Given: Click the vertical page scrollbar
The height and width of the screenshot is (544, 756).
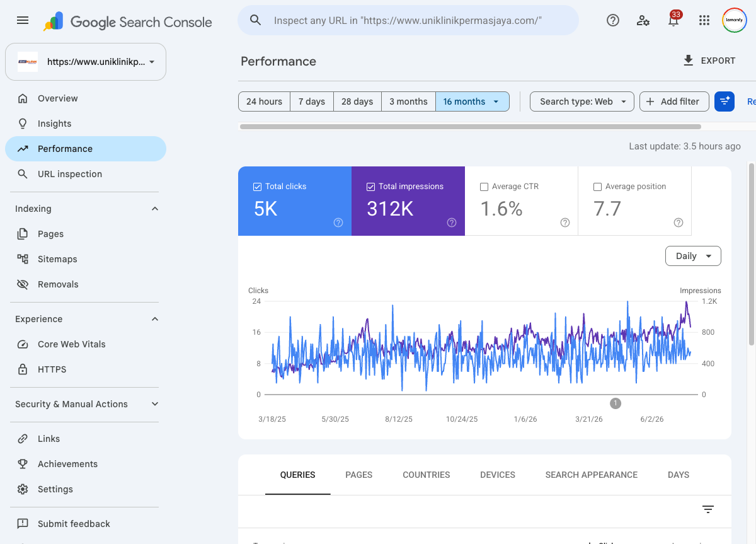Looking at the screenshot, I should click(x=751, y=254).
